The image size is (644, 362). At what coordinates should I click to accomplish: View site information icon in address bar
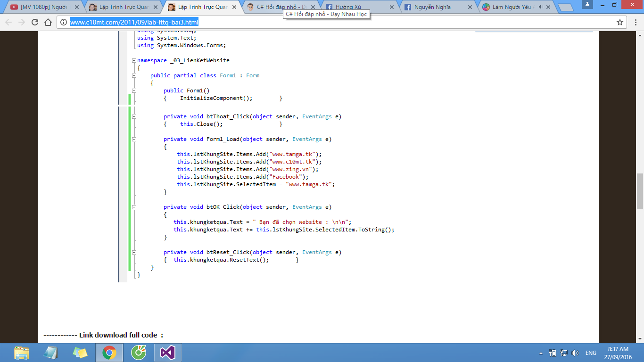pyautogui.click(x=65, y=22)
